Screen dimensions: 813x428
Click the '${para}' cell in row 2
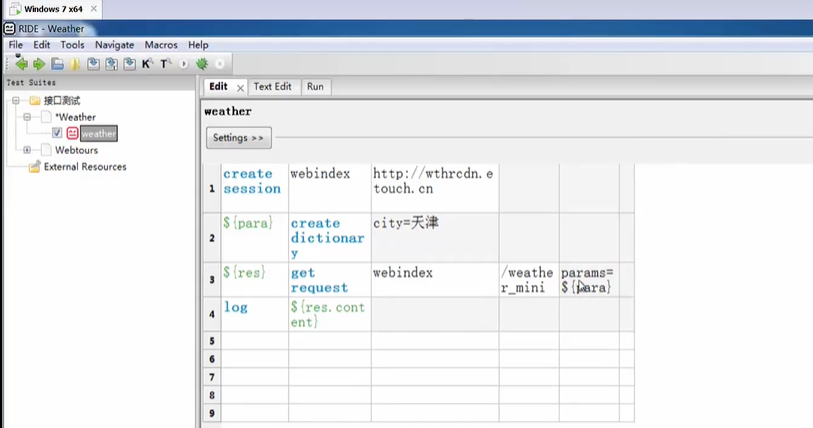255,237
